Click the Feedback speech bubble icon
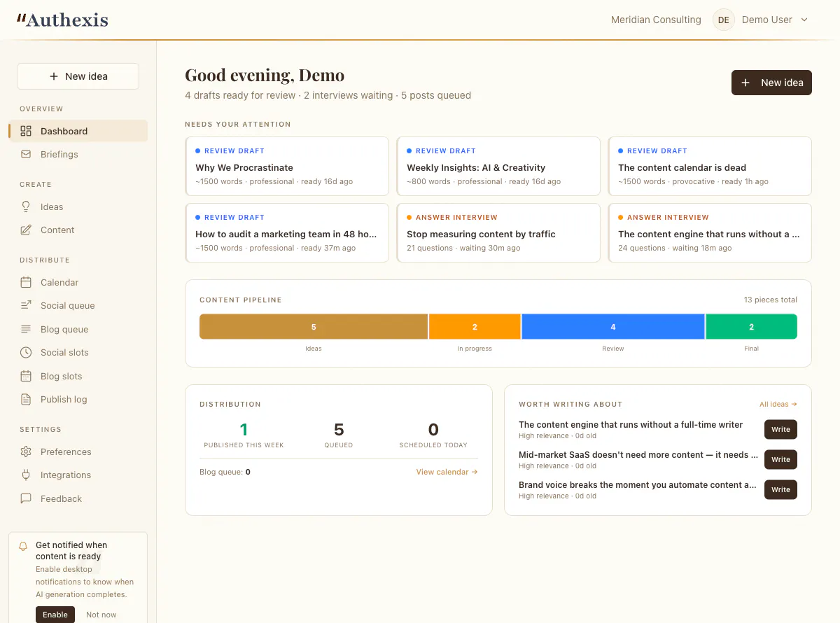This screenshot has width=840, height=623. 26,498
